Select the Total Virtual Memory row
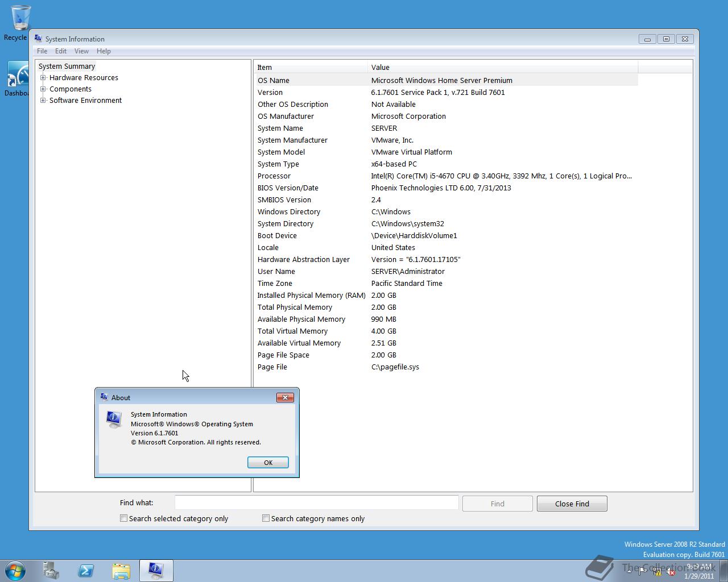 pyautogui.click(x=446, y=331)
